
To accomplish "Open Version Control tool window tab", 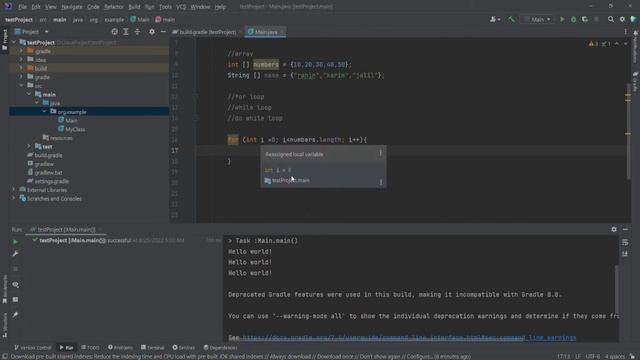I will 33,348.
